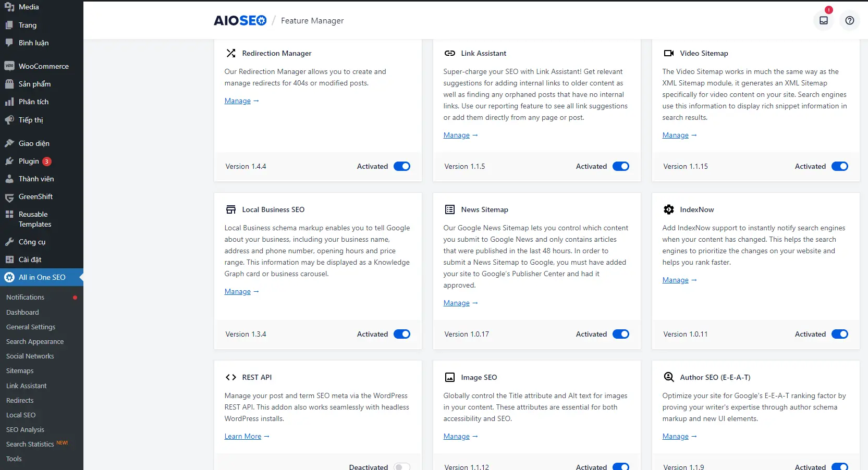The image size is (868, 470).
Task: Switch off the Author SEO toggle
Action: 840,467
